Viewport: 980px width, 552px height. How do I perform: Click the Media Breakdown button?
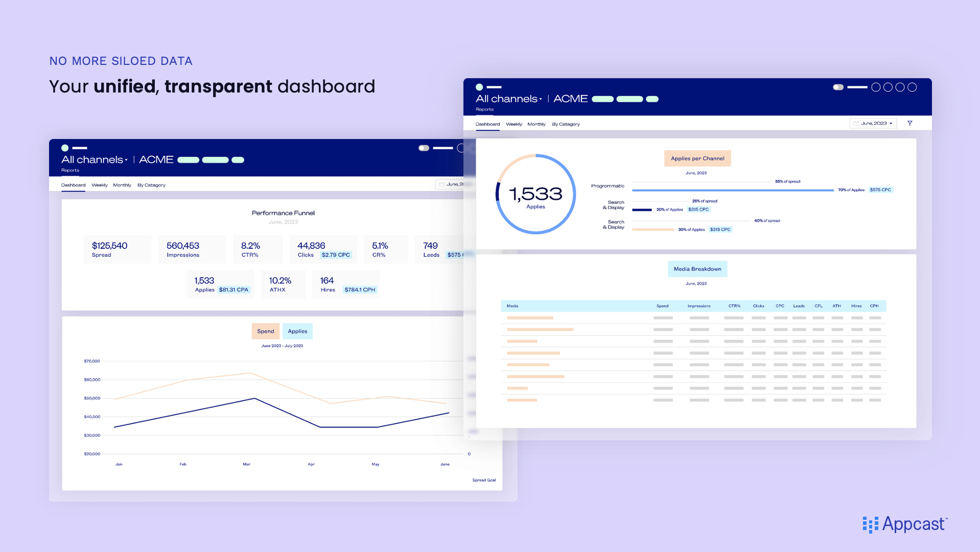point(697,269)
